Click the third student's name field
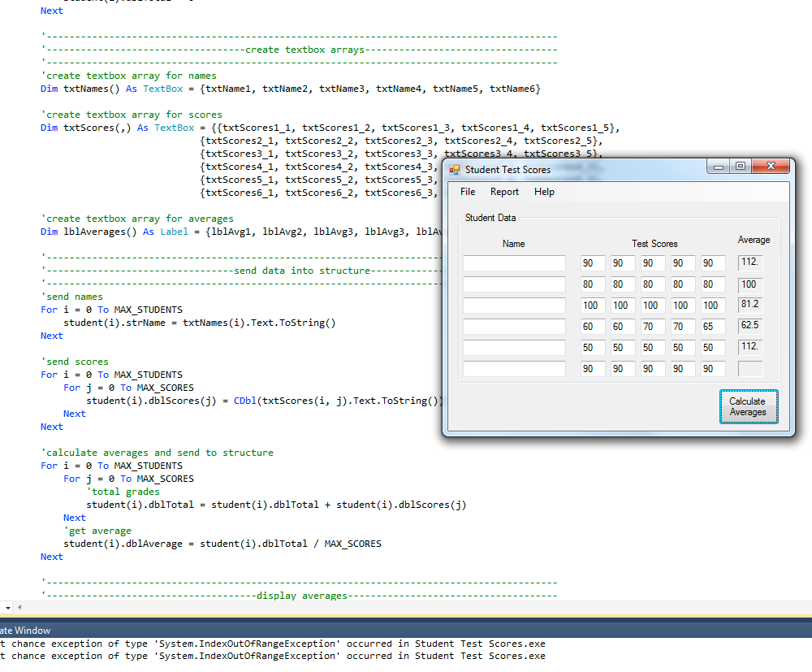Image resolution: width=812 pixels, height=672 pixels. (514, 306)
